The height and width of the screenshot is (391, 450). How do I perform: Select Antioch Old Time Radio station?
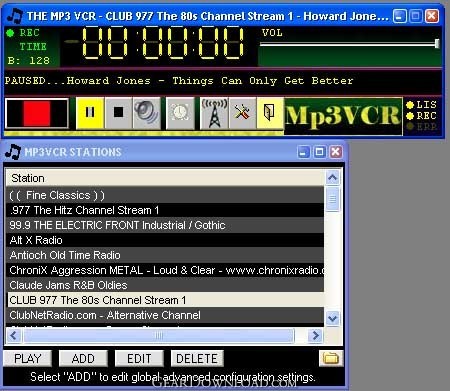coord(165,255)
